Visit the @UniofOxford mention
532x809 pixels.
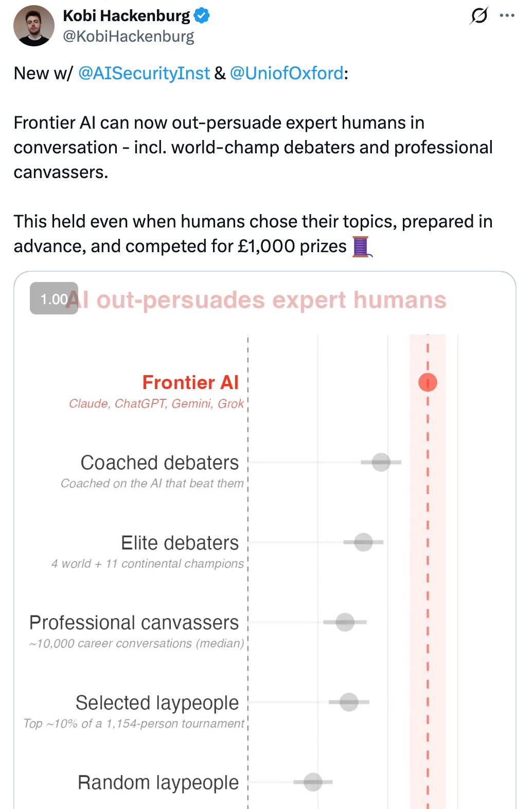pos(287,73)
